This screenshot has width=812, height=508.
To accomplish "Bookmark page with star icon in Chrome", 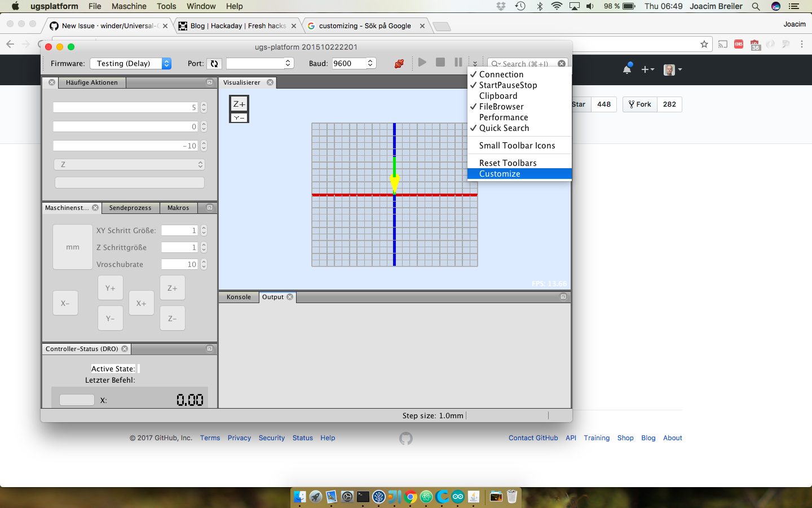I will (x=704, y=44).
